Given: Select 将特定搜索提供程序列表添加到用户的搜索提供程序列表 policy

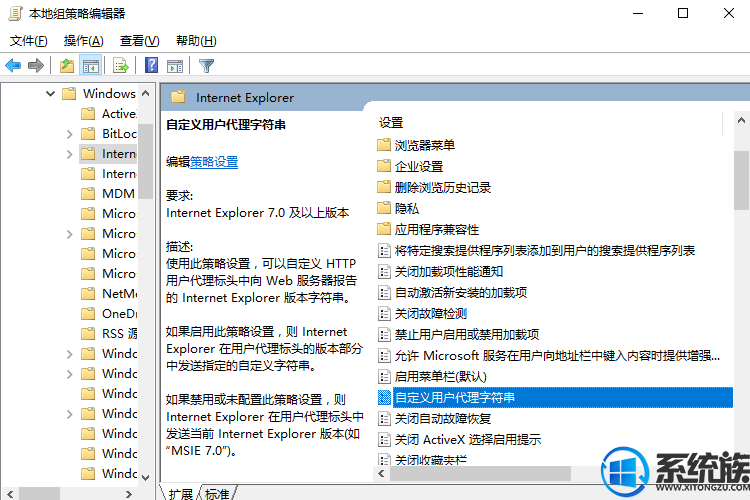Looking at the screenshot, I should click(544, 250).
